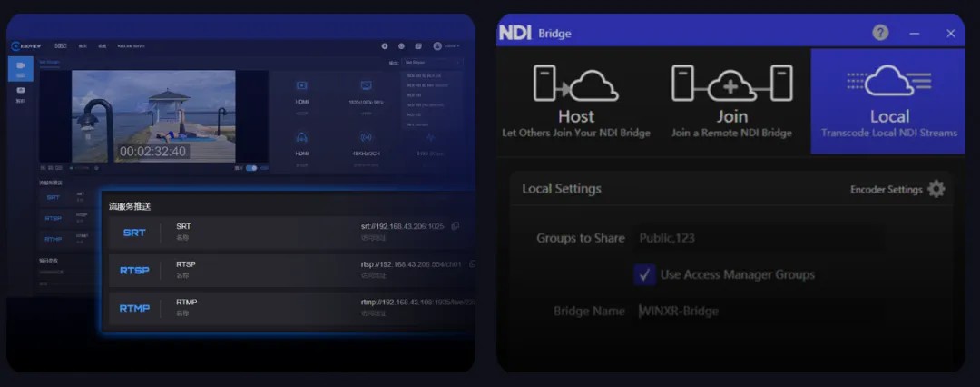Screen dimensions: 980x387
Task: Click the Groups to Share field
Action: coord(759,238)
